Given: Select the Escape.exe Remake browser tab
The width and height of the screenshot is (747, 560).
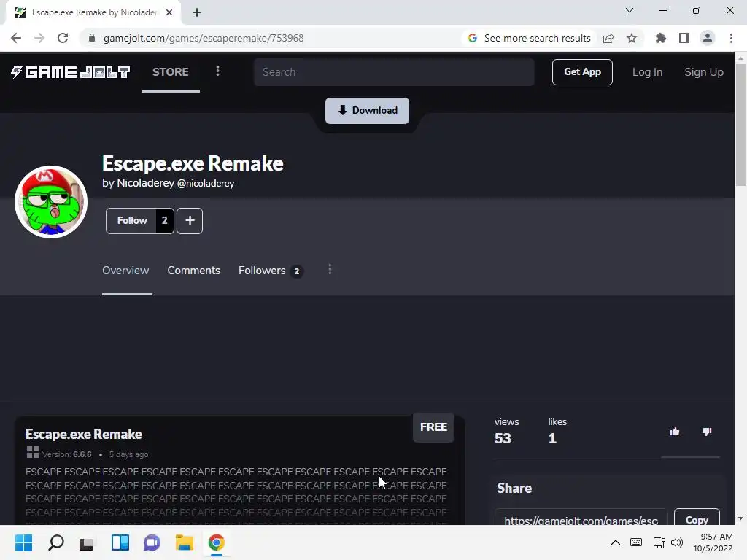Looking at the screenshot, I should coord(93,12).
